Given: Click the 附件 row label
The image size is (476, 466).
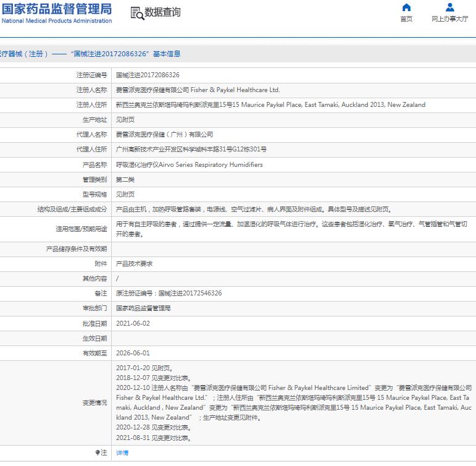Looking at the screenshot, I should pyautogui.click(x=101, y=264).
